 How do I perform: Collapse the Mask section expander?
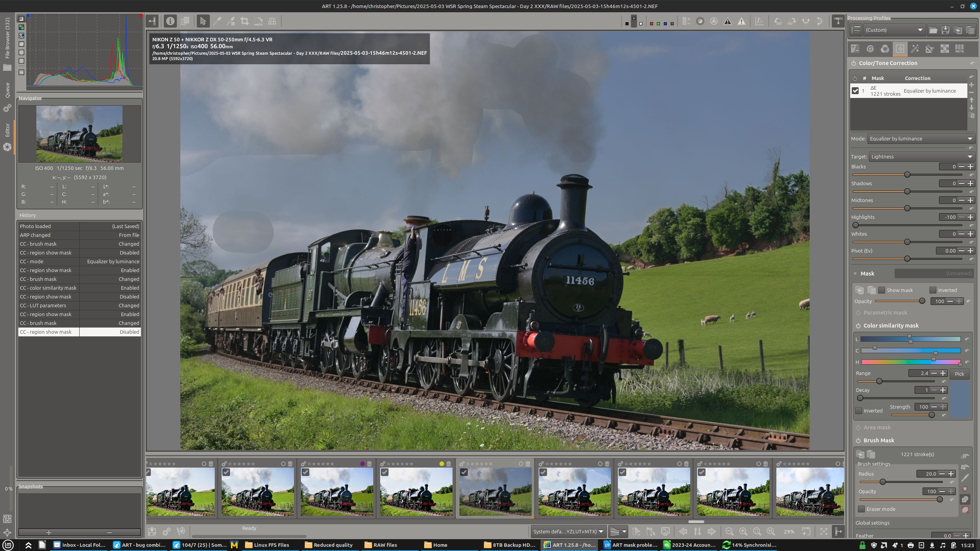pos(855,274)
